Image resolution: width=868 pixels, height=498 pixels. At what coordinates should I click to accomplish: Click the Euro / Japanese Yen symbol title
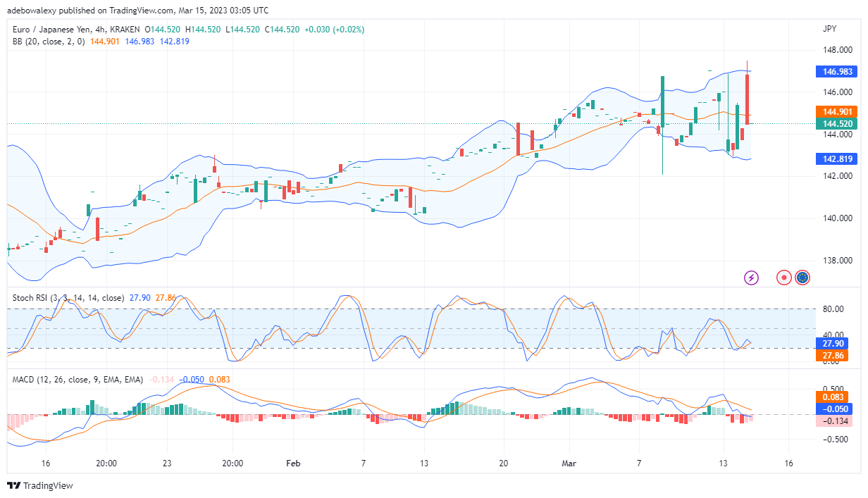point(60,30)
